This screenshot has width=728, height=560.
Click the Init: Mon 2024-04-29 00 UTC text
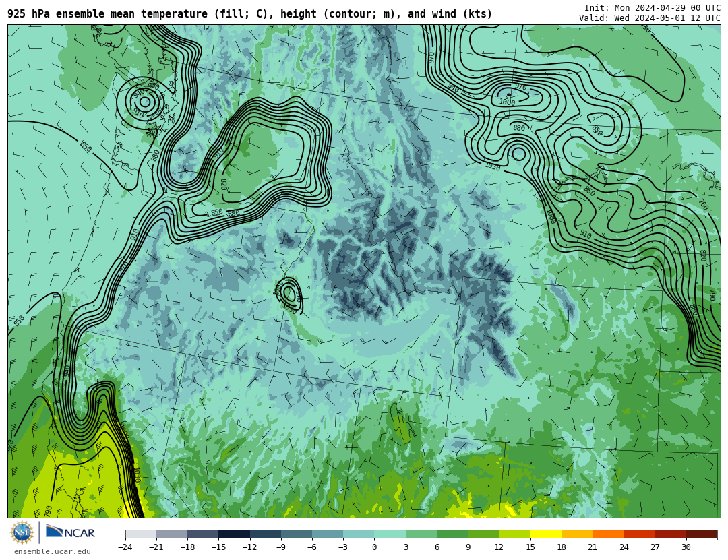653,8
